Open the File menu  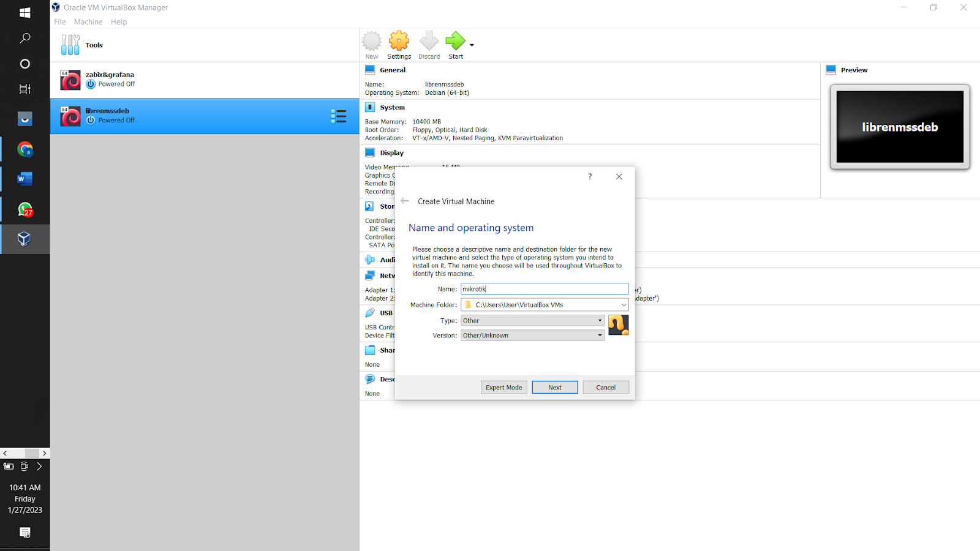coord(60,22)
